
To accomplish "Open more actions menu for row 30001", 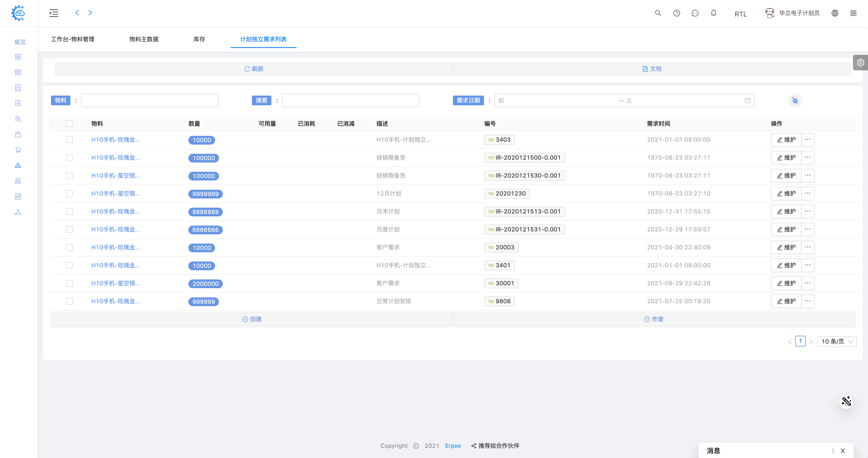I will [x=808, y=283].
